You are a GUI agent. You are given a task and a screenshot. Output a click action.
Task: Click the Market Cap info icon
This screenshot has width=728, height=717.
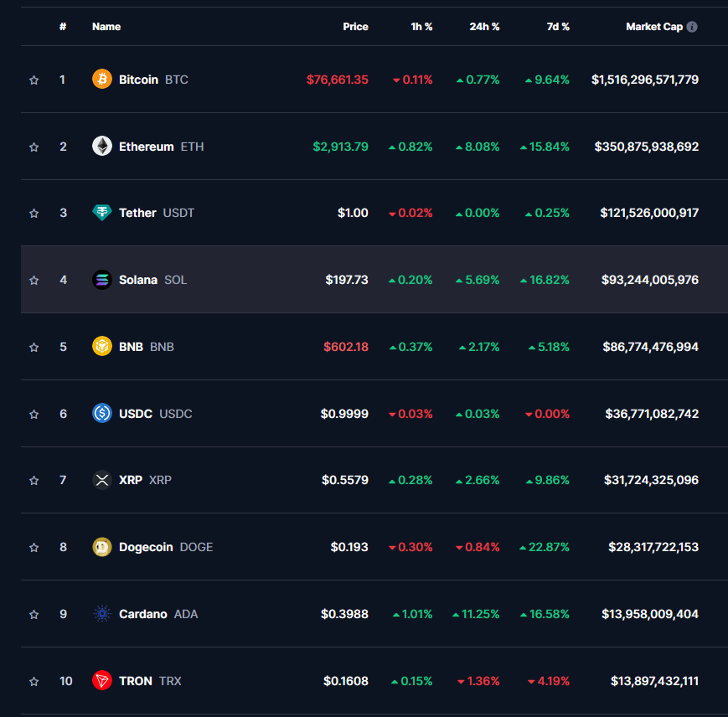(x=692, y=27)
